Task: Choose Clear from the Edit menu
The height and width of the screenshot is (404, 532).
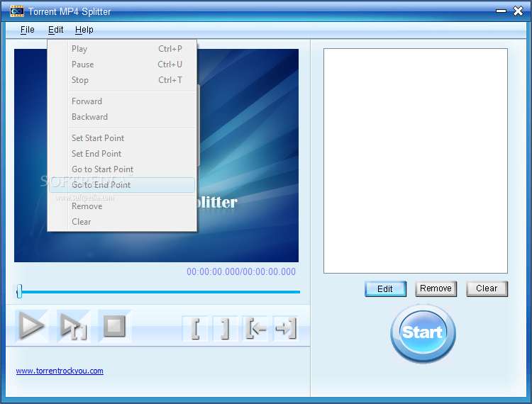Action: [122, 222]
